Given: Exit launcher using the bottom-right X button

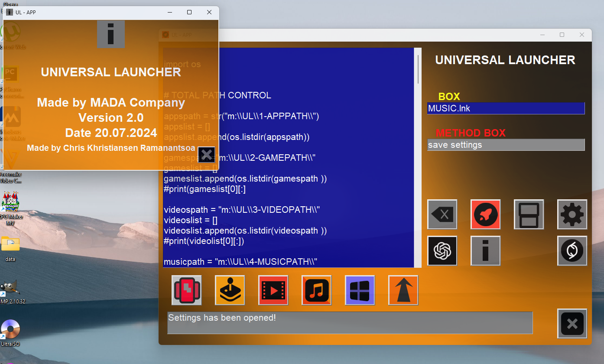Looking at the screenshot, I should (x=572, y=324).
